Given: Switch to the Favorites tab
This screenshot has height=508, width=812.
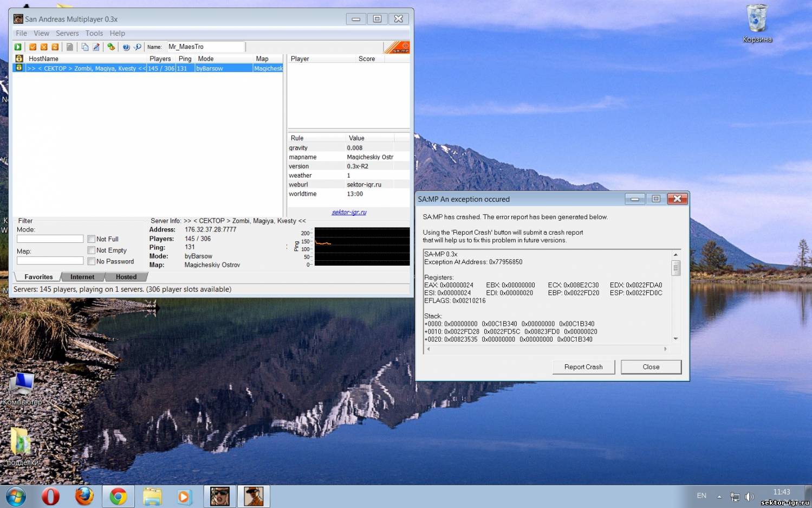Looking at the screenshot, I should pos(38,276).
